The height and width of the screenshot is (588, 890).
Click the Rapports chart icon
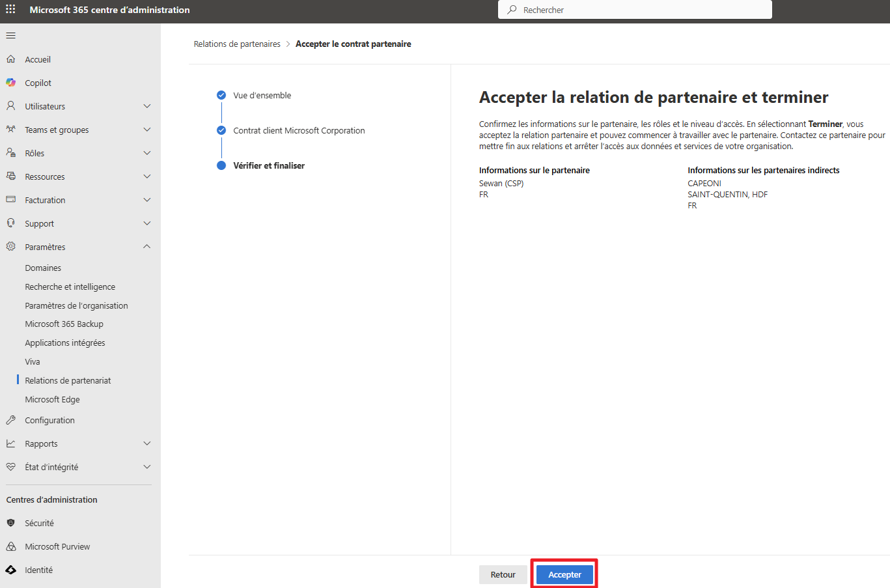10,443
